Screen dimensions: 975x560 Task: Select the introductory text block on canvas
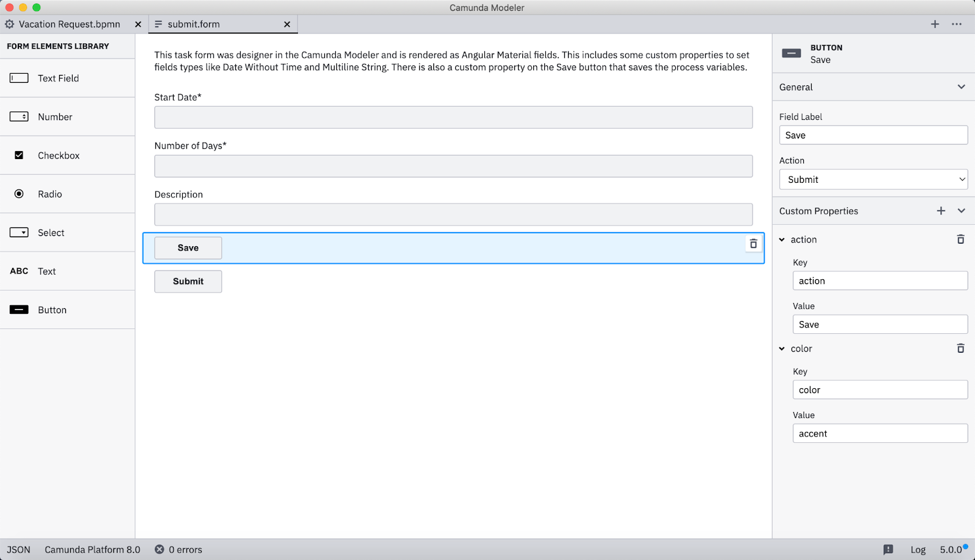(x=452, y=61)
